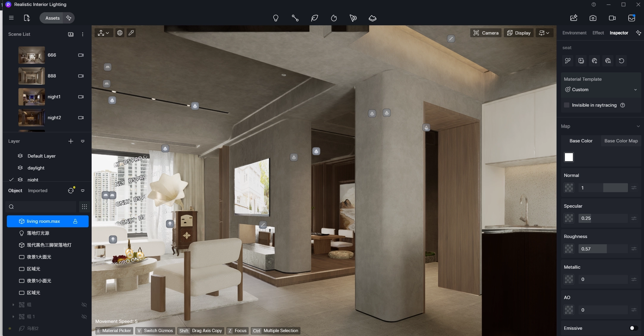644x336 pixels.
Task: Select the vegetation leaf tool icon
Action: (x=314, y=18)
